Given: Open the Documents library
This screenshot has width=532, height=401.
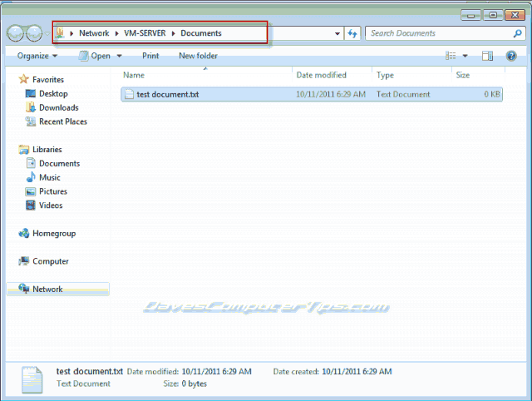Looking at the screenshot, I should (x=59, y=163).
